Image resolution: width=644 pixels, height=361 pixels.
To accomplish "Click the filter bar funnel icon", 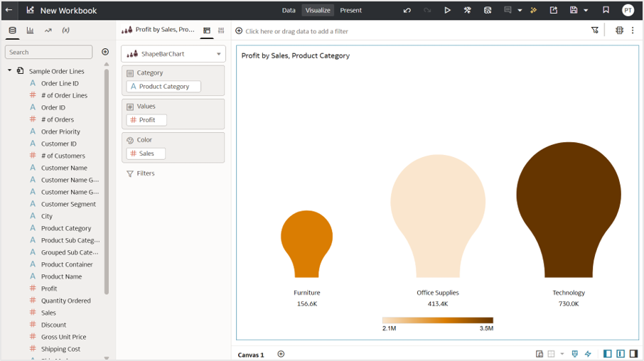I will [x=595, y=31].
